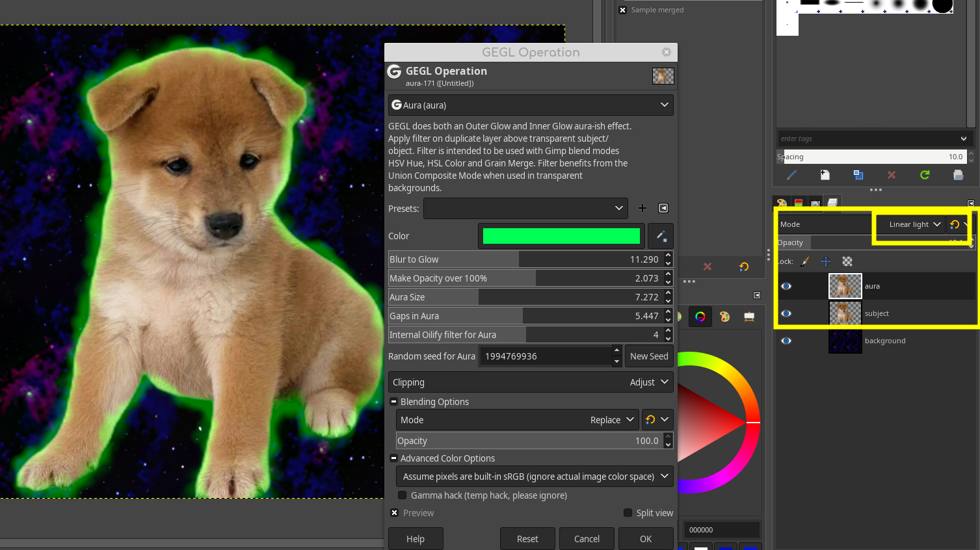Create a new brush with page icon
Image resolution: width=980 pixels, height=550 pixels.
pos(825,175)
